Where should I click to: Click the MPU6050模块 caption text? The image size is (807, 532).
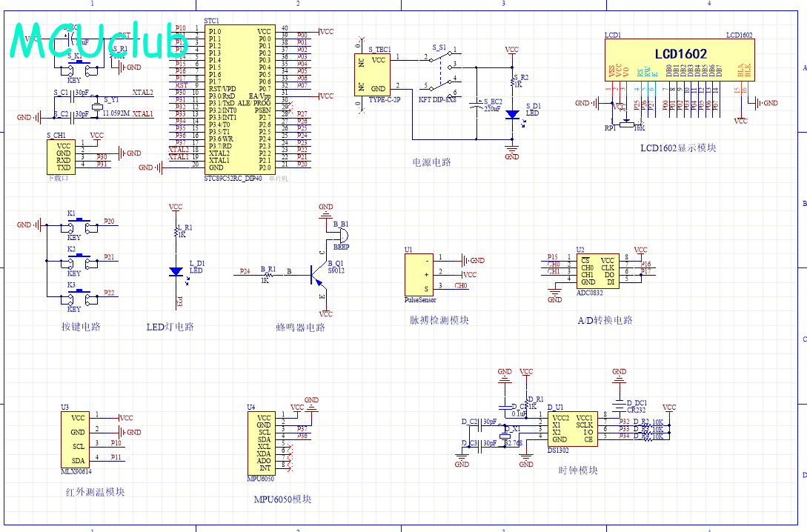click(x=282, y=499)
